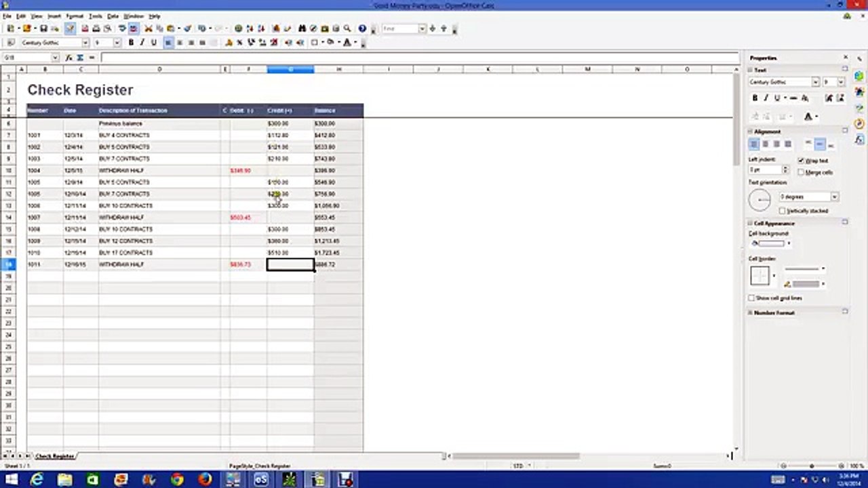
Task: Click the Cut scissors icon
Action: point(149,28)
